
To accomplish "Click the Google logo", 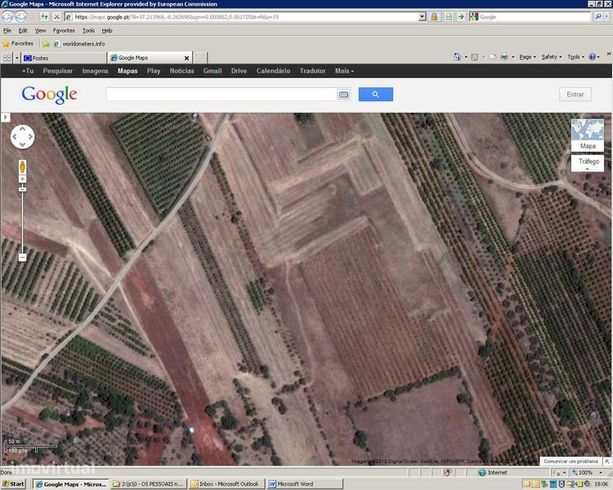I will (49, 95).
